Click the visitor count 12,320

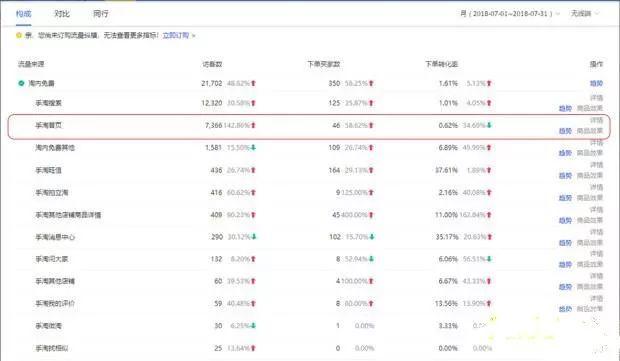[212, 103]
